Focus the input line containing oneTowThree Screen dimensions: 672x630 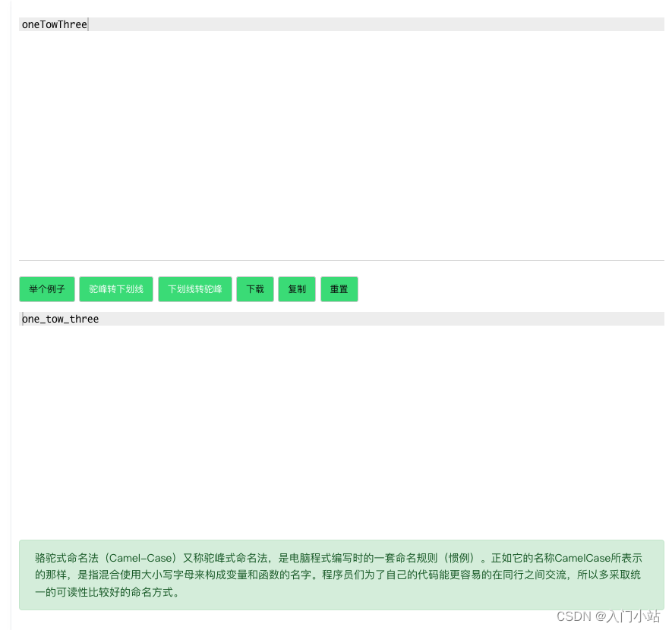[x=342, y=24]
